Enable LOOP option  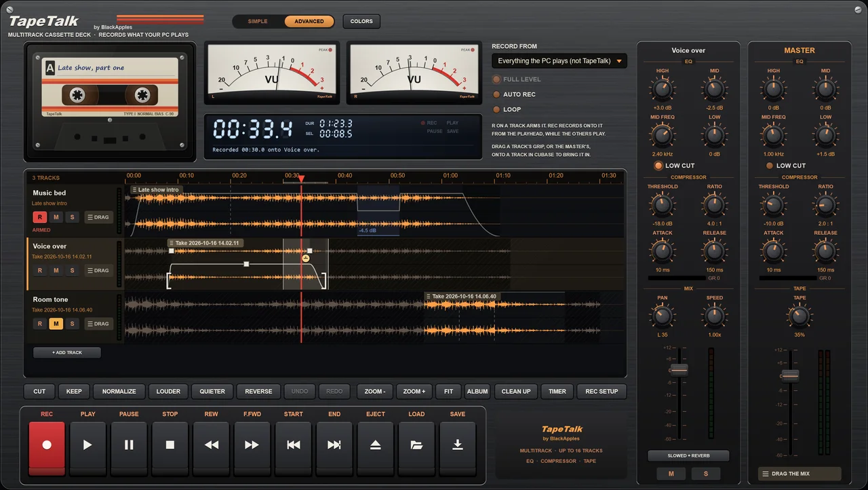(507, 109)
